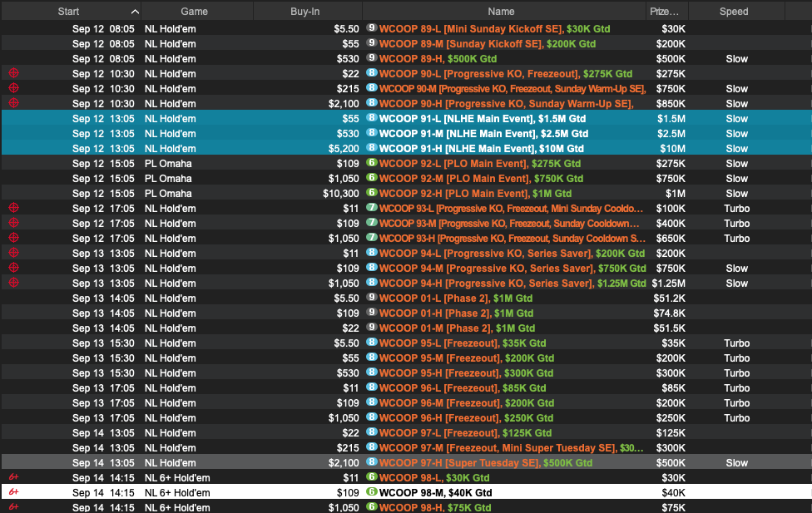Click the 8-max badge beside WCOOP 97-L
This screenshot has height=513, width=812.
[x=371, y=432]
